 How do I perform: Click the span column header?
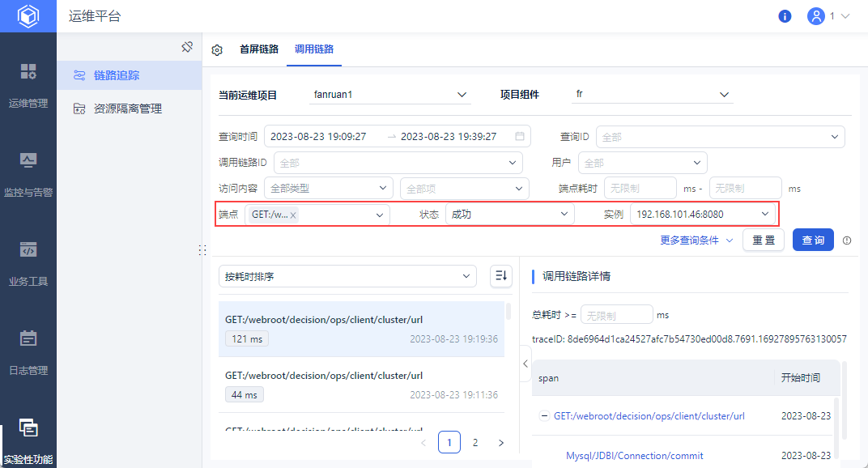pos(549,378)
